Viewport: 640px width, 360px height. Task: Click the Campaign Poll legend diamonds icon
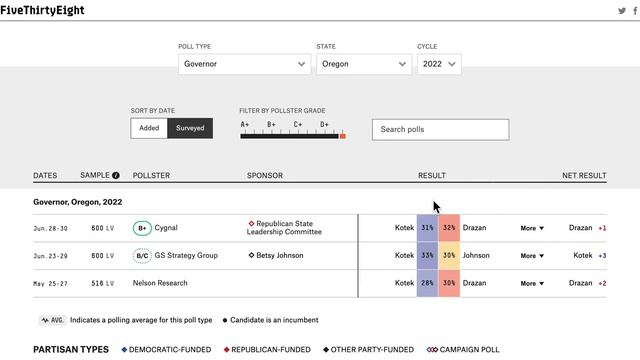click(x=432, y=349)
